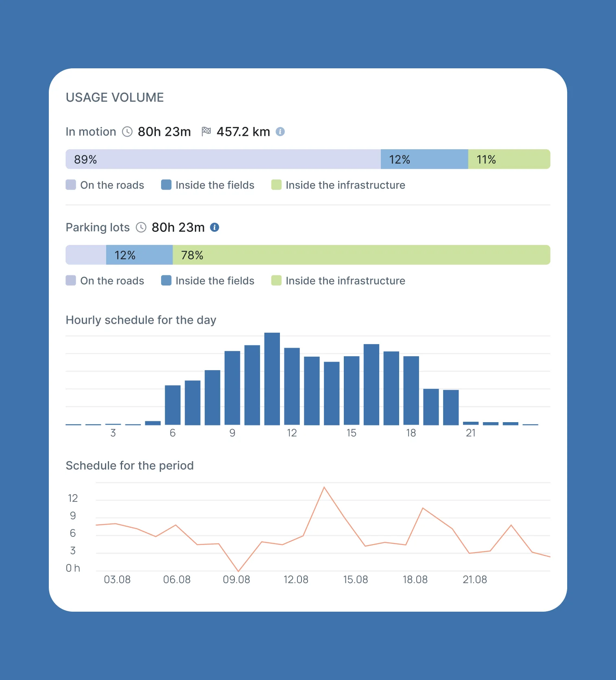This screenshot has height=680, width=616.
Task: Click the 21.08 date label
Action: pos(475,580)
